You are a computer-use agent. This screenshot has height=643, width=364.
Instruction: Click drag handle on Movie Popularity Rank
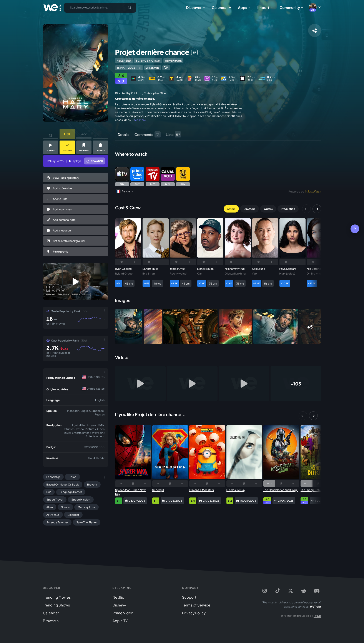(x=105, y=310)
